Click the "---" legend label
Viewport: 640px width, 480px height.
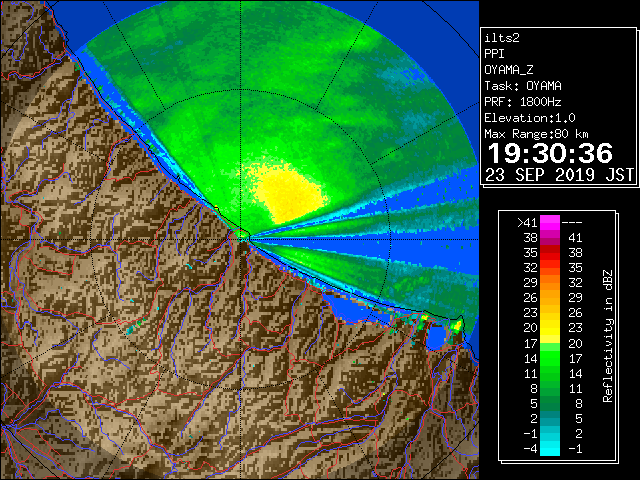572,223
